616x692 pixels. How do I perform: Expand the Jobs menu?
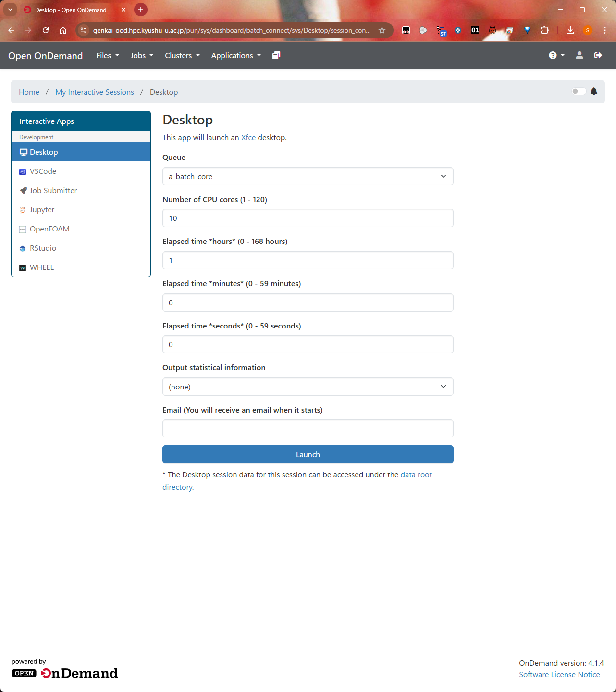click(142, 56)
